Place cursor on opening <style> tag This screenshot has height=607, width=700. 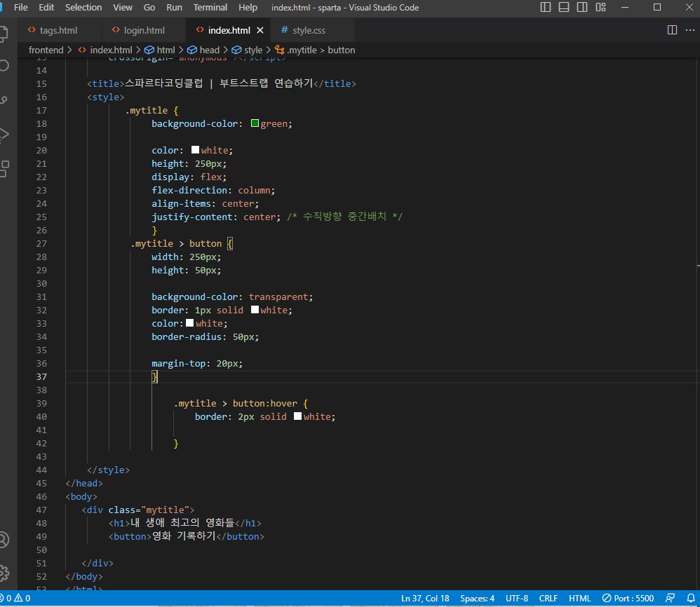pyautogui.click(x=106, y=97)
